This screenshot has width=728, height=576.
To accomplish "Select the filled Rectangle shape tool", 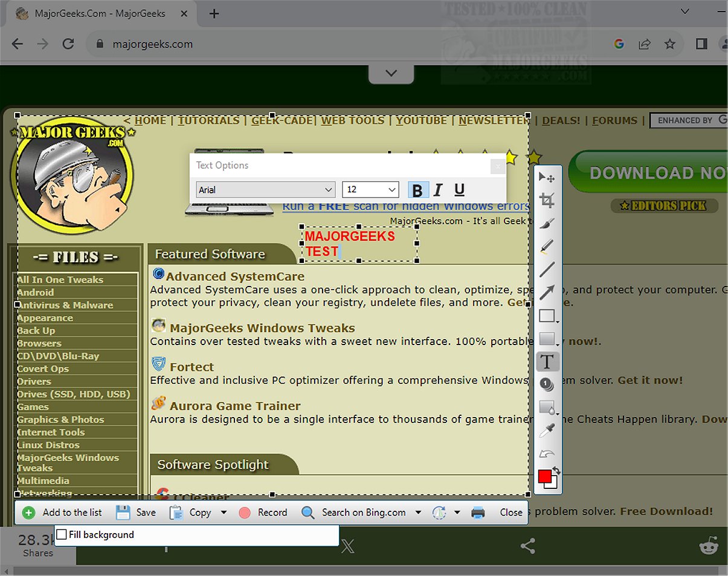I will (x=547, y=338).
